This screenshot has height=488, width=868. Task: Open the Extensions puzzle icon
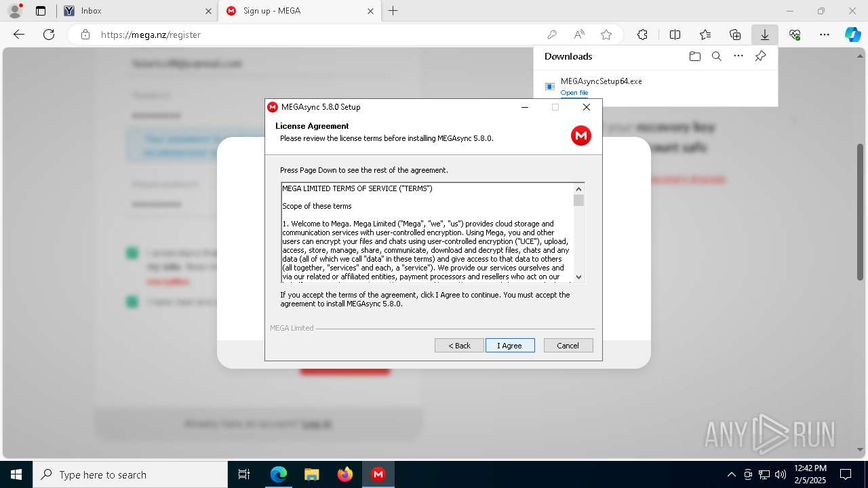(x=642, y=35)
